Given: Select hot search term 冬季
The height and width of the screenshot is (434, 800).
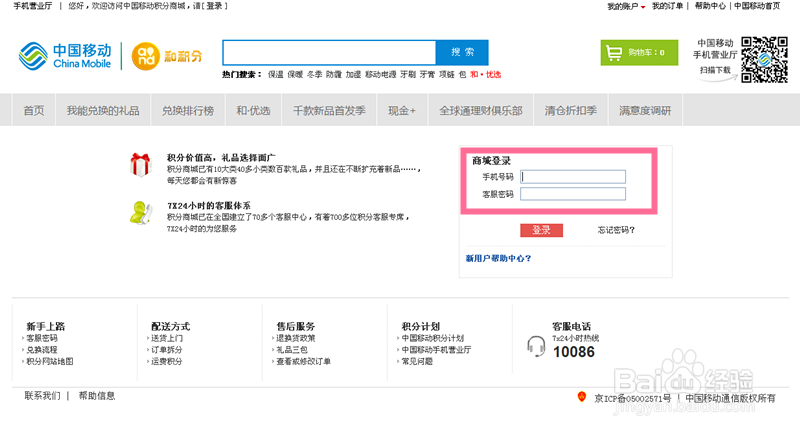Looking at the screenshot, I should tap(314, 74).
